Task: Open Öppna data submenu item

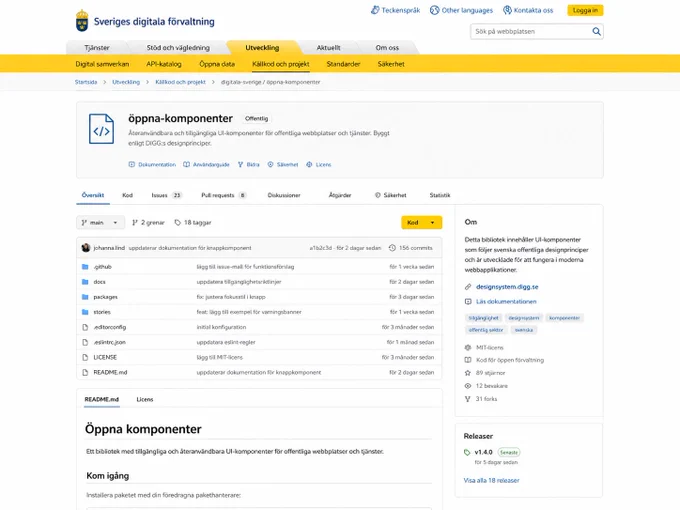Action: coord(217,64)
